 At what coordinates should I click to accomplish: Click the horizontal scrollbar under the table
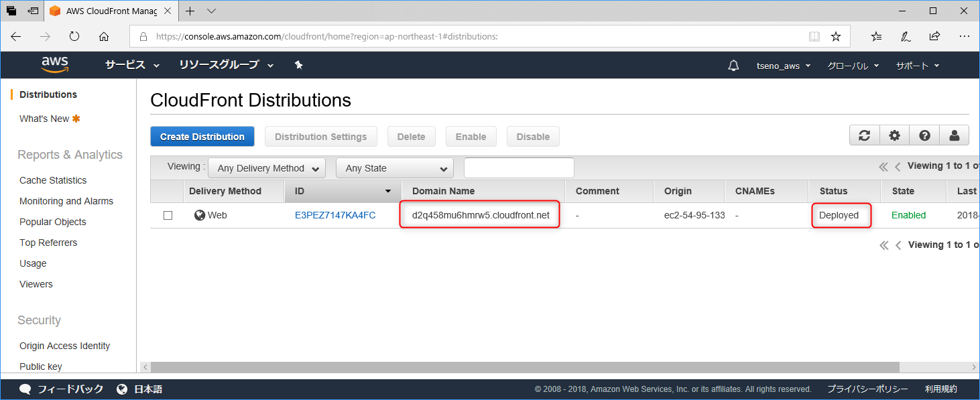pos(525,366)
